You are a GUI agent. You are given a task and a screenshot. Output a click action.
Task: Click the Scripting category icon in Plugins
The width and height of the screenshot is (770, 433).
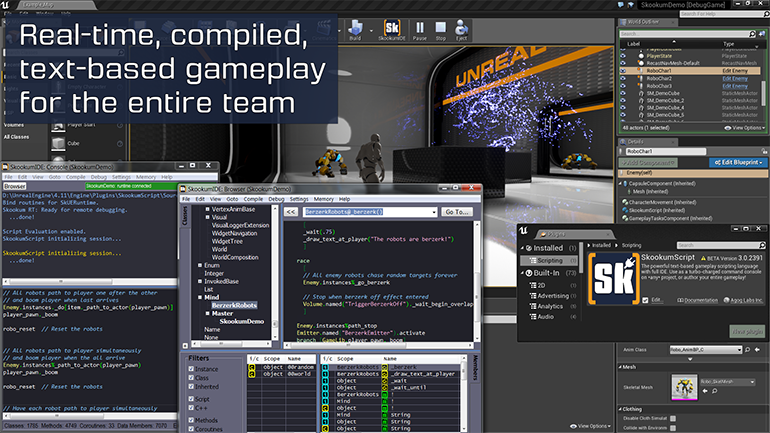533,261
